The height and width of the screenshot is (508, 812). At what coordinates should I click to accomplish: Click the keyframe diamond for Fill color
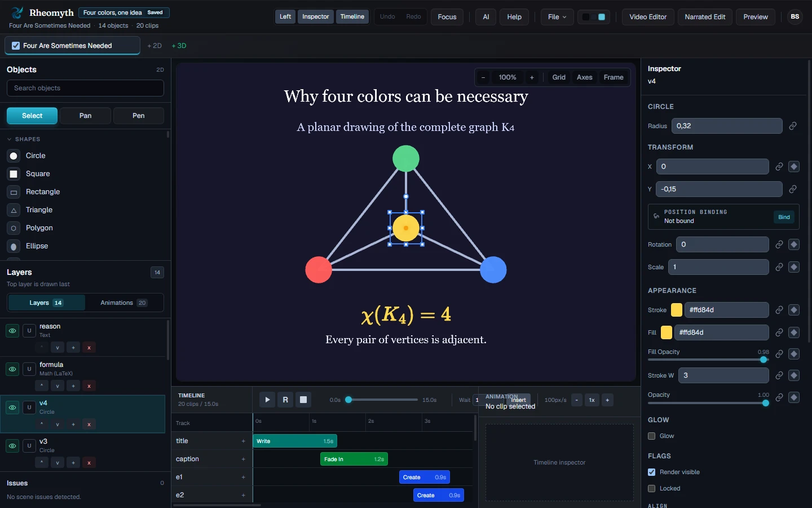click(794, 332)
